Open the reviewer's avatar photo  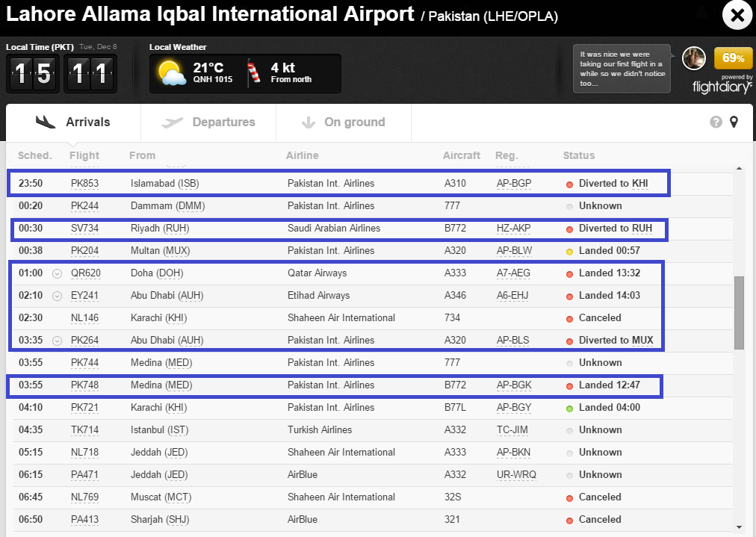[694, 58]
